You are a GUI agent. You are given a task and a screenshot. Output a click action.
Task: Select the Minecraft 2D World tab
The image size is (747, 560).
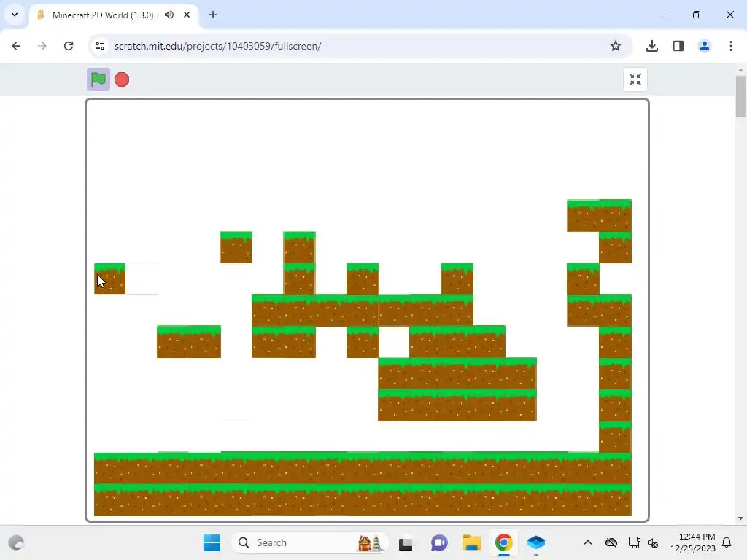click(103, 15)
